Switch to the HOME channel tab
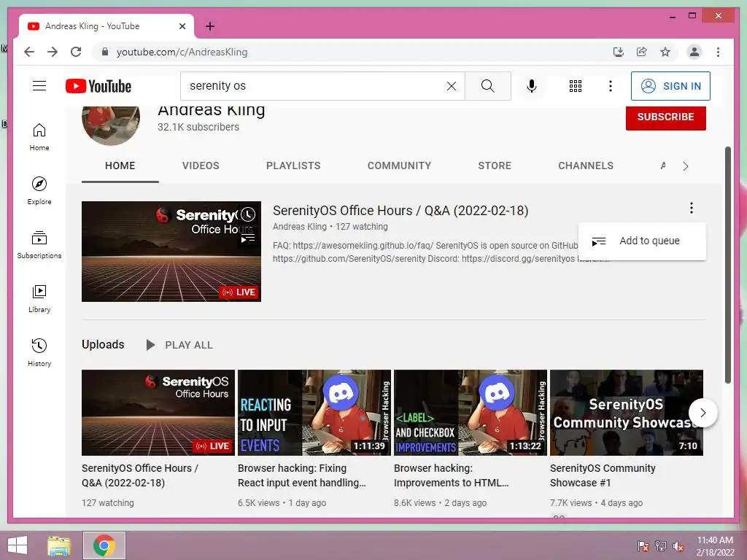 click(x=120, y=166)
